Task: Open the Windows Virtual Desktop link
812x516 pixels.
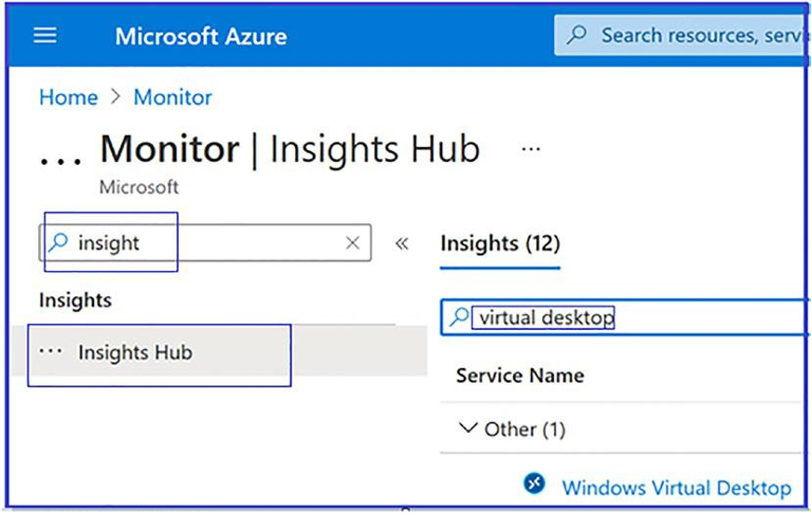Action: click(x=676, y=487)
